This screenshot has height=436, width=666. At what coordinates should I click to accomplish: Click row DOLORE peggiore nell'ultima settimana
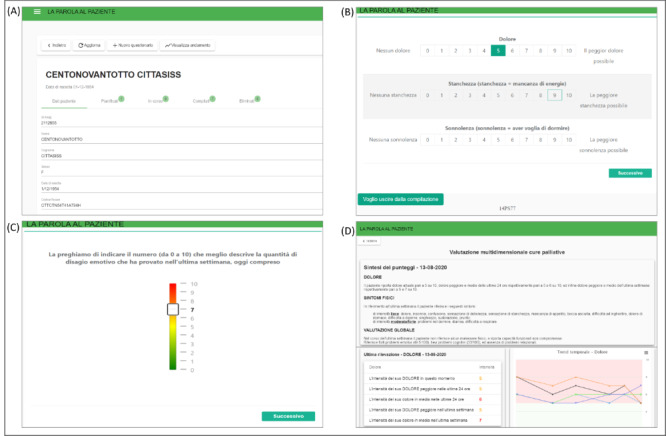click(x=432, y=410)
